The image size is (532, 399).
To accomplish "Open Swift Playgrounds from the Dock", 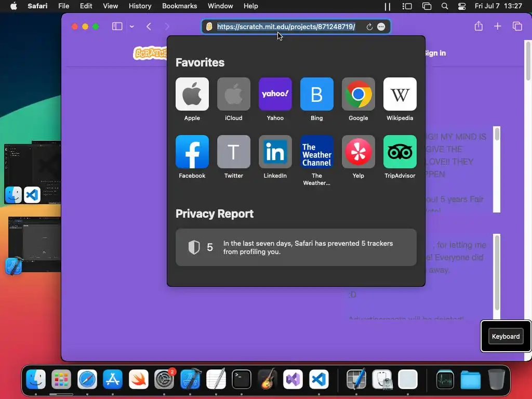I will pos(138,379).
